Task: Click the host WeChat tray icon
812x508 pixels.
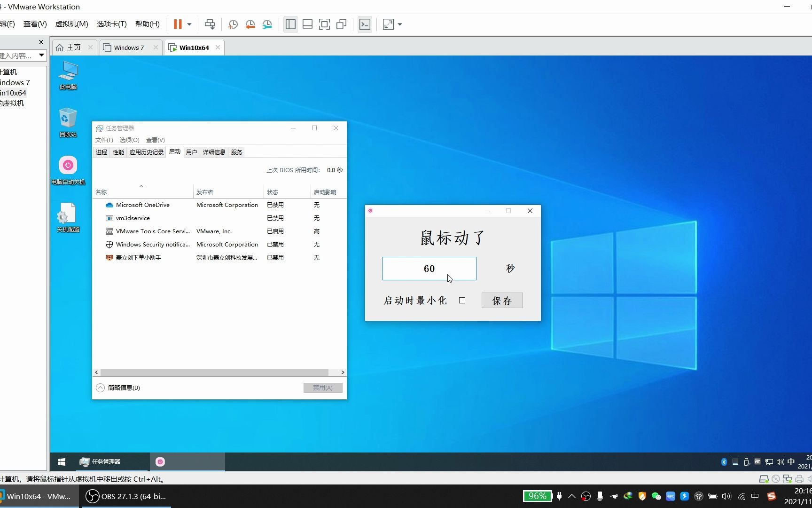Action: (656, 496)
